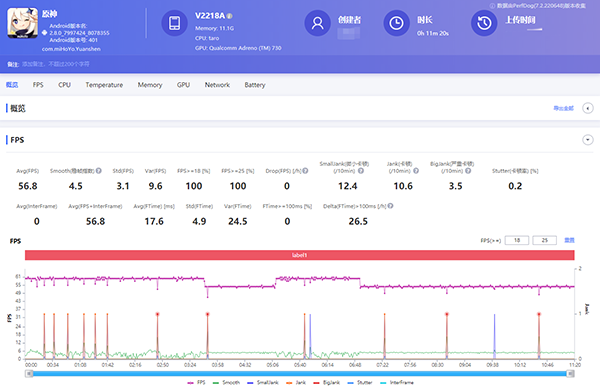The height and width of the screenshot is (387, 600).
Task: Toggle Smooth series in chart legend
Action: 226,382
